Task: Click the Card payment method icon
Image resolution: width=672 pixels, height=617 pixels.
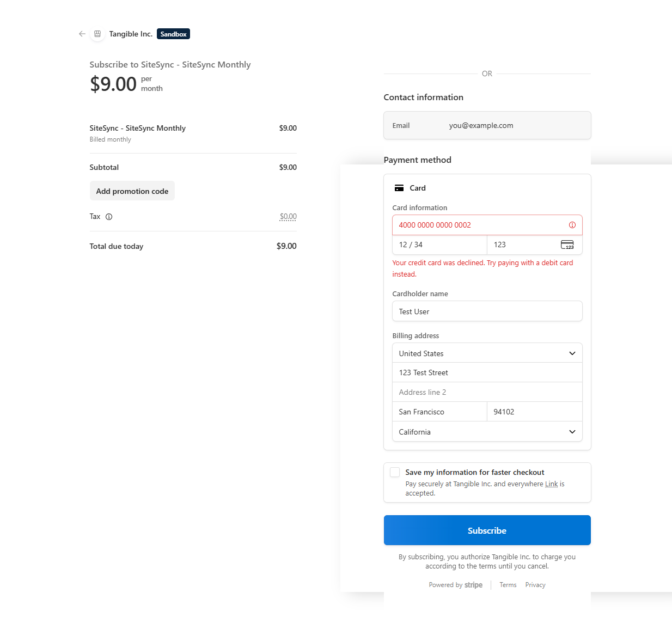Action: tap(399, 188)
